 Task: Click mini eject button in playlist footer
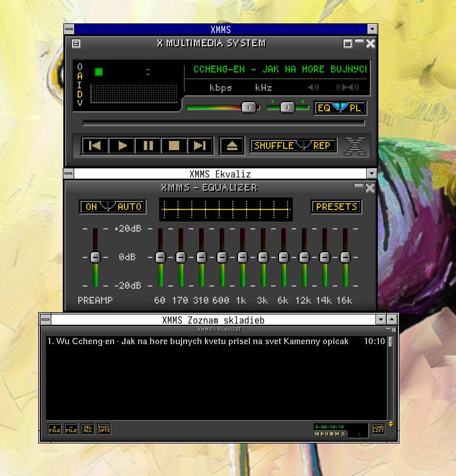343,434
